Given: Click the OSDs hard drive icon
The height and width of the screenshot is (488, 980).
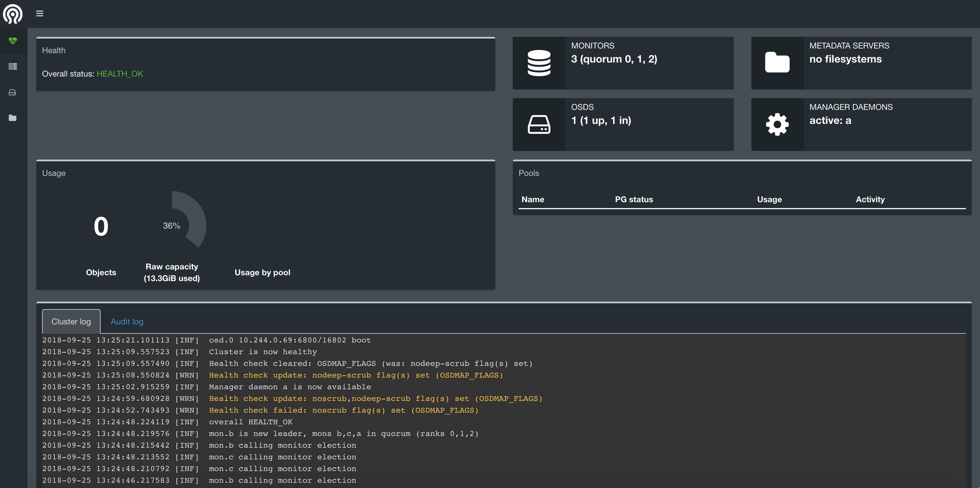Looking at the screenshot, I should [539, 124].
